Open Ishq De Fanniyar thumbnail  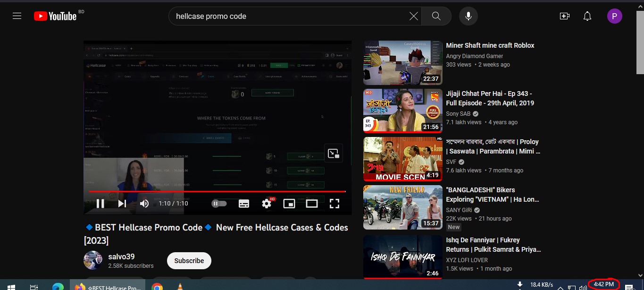[x=403, y=257]
